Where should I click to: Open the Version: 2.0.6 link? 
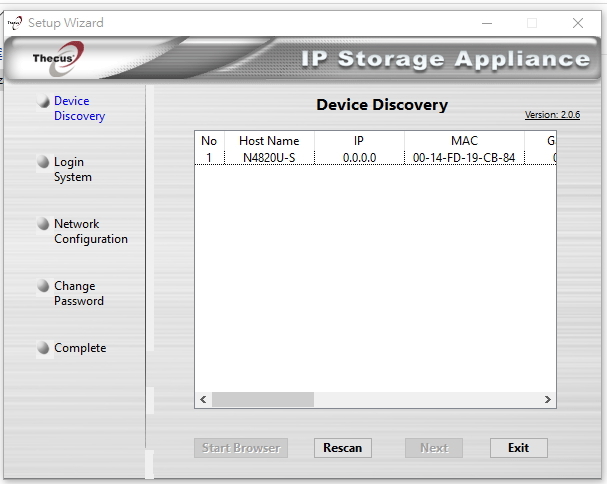click(x=552, y=115)
